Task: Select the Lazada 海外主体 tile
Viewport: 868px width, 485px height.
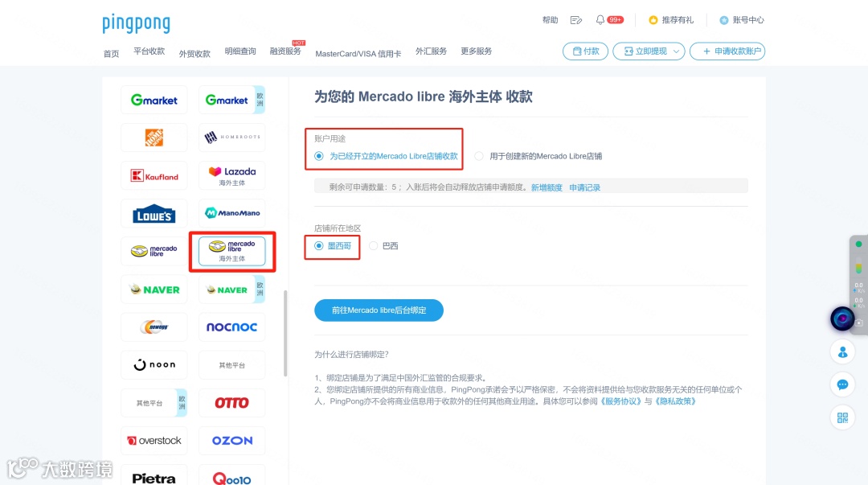Action: tap(232, 175)
